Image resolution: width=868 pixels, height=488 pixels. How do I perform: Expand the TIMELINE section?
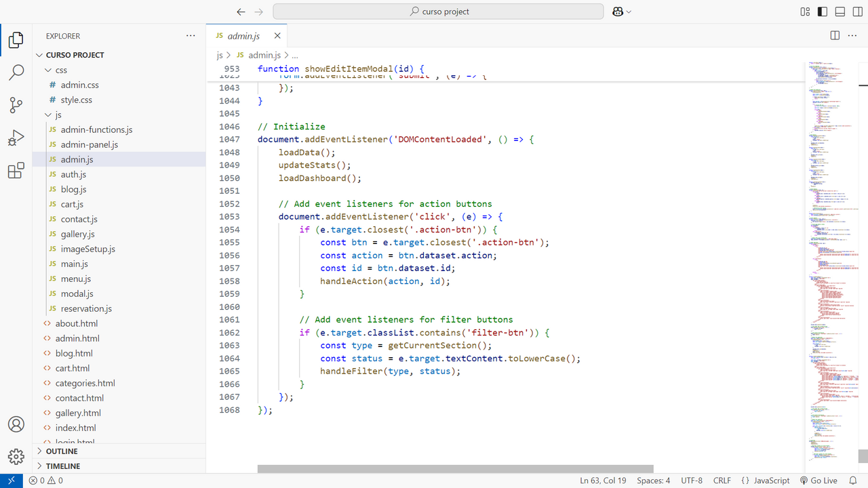point(119,466)
